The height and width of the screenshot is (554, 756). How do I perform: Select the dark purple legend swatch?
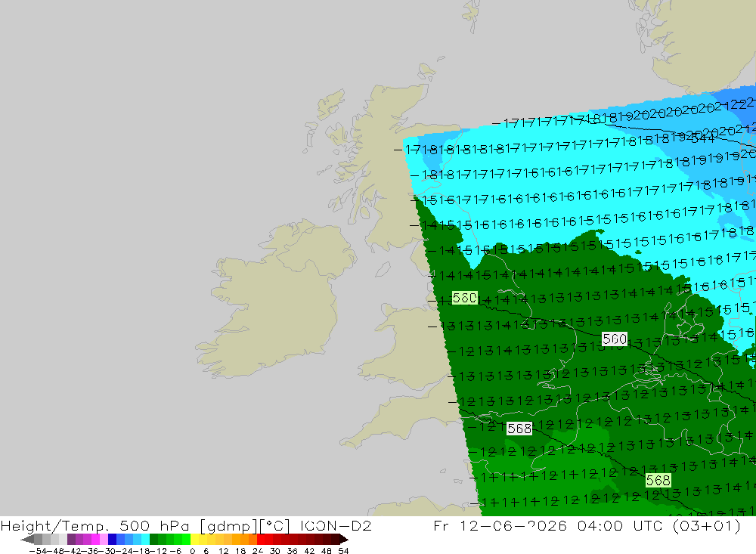click(x=71, y=540)
